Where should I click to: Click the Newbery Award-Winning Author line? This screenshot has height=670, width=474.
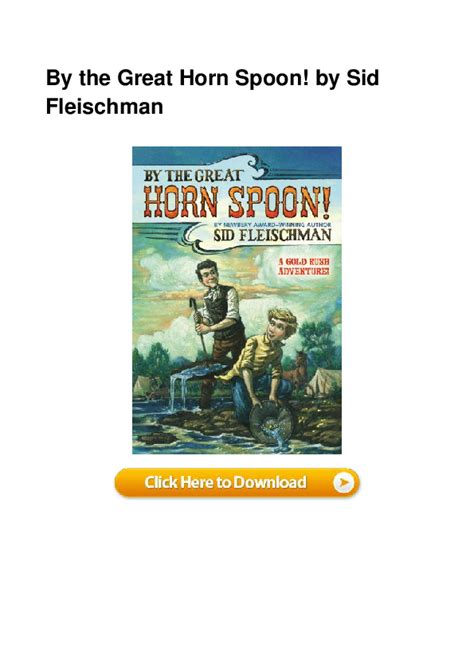point(272,224)
